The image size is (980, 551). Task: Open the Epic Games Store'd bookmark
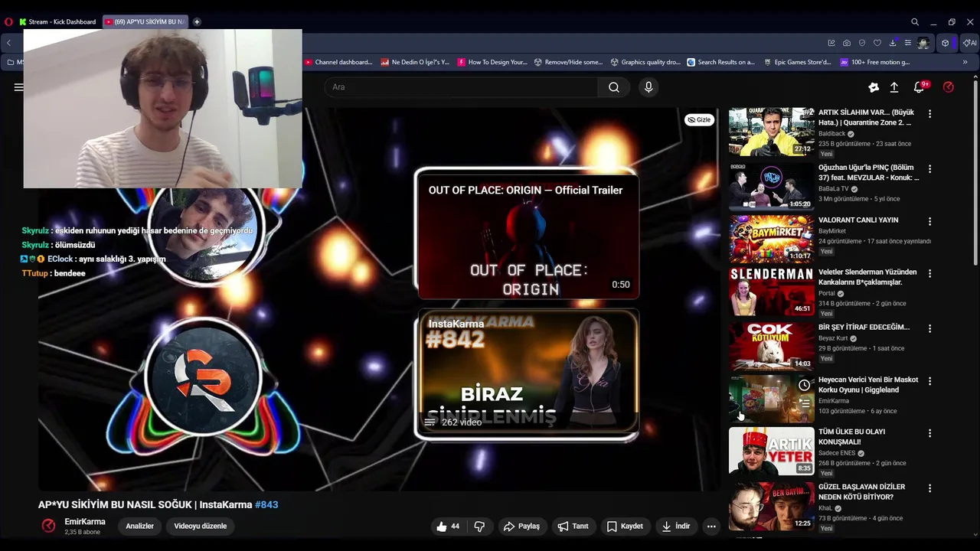tap(798, 62)
